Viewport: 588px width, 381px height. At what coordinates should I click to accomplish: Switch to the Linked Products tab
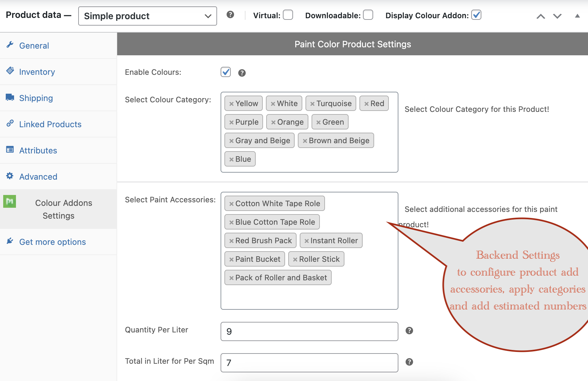pyautogui.click(x=50, y=124)
